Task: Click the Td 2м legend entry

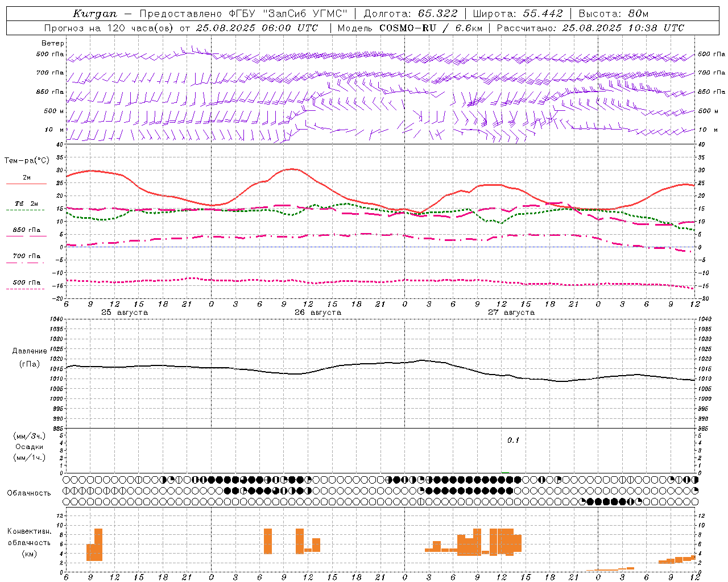Action: pyautogui.click(x=27, y=203)
